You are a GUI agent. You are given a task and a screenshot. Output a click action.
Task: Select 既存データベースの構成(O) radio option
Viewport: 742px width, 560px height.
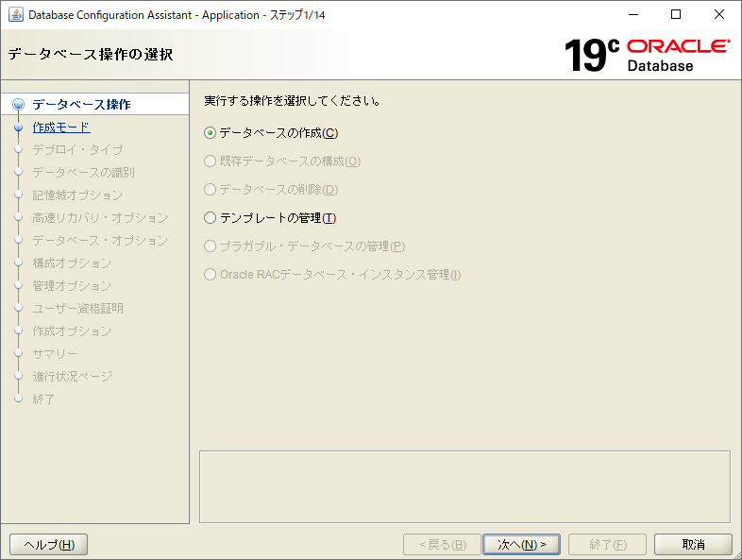pyautogui.click(x=282, y=161)
